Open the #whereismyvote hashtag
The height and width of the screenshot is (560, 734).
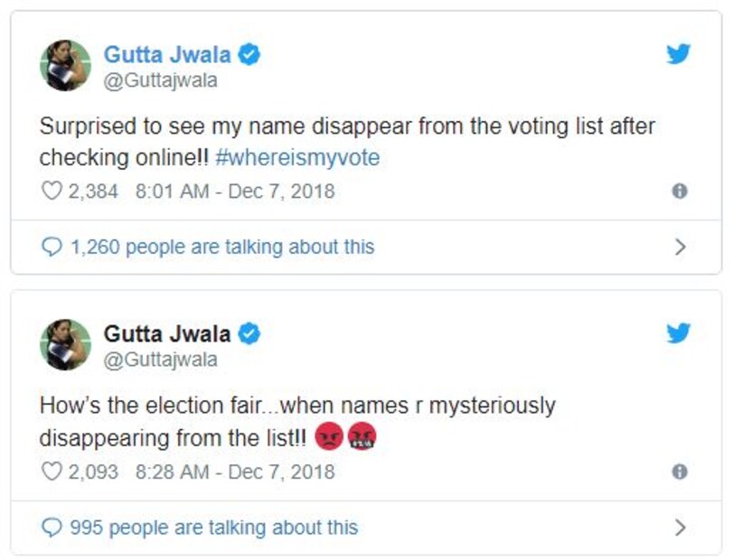tap(298, 158)
